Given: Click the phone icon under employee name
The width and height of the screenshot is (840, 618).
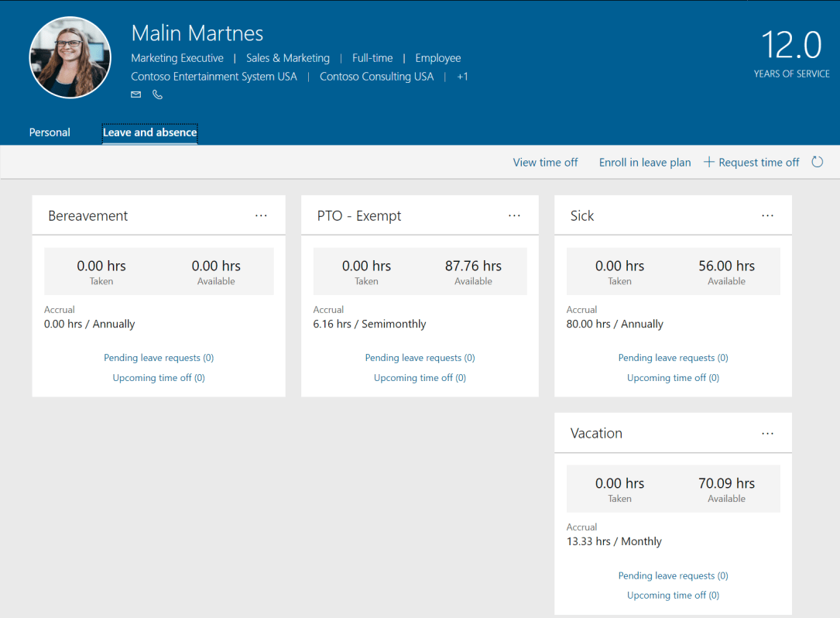Looking at the screenshot, I should click(x=158, y=94).
